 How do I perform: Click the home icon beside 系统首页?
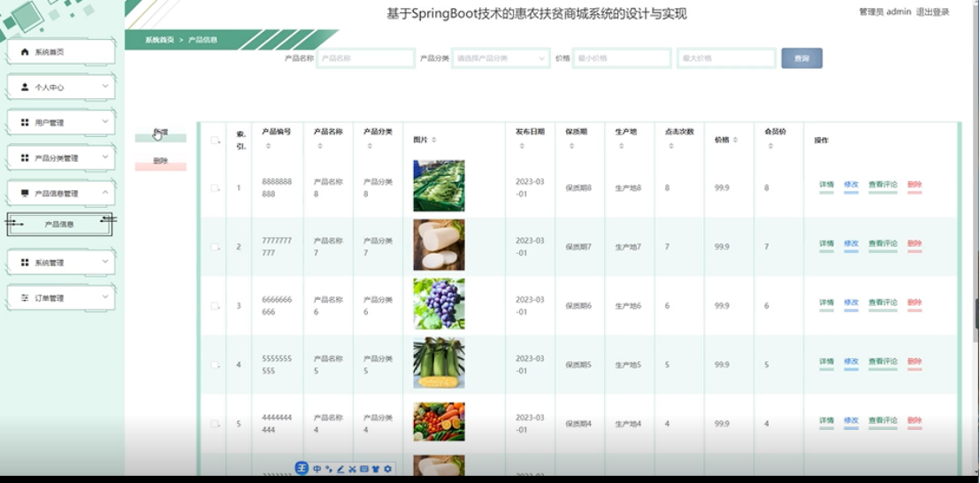click(25, 52)
